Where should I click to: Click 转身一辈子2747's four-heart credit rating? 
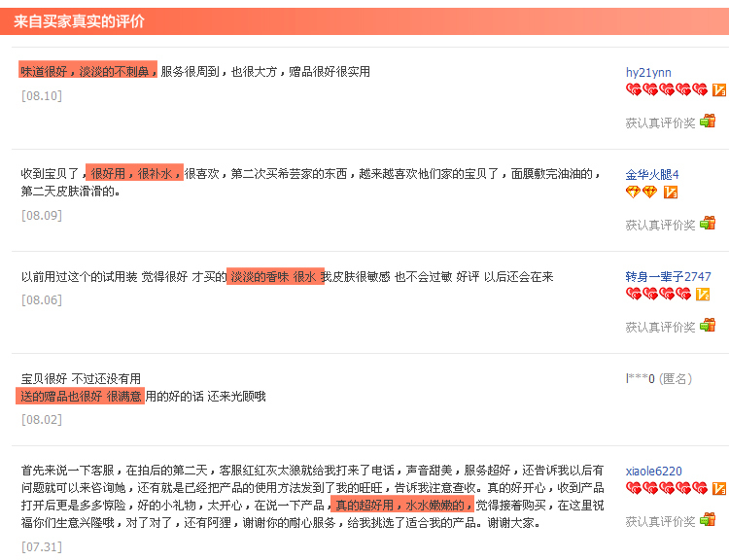658,294
